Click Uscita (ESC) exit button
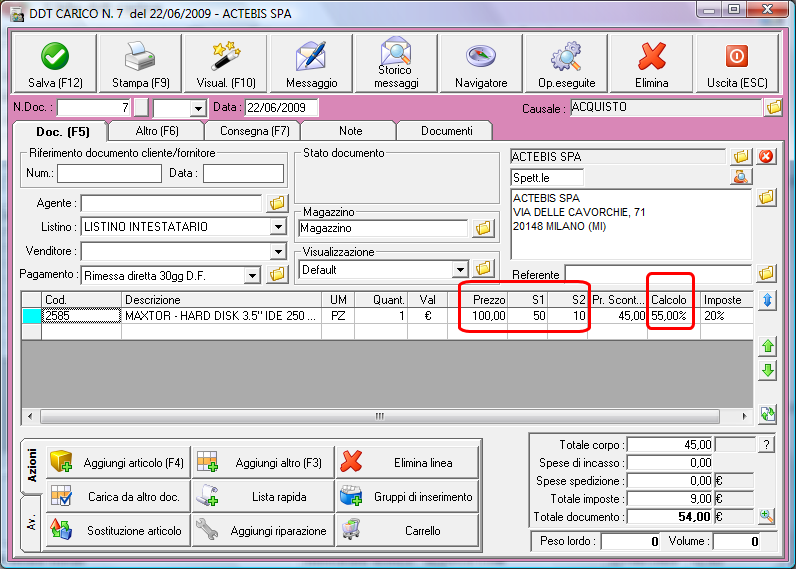This screenshot has width=796, height=569. tap(737, 64)
